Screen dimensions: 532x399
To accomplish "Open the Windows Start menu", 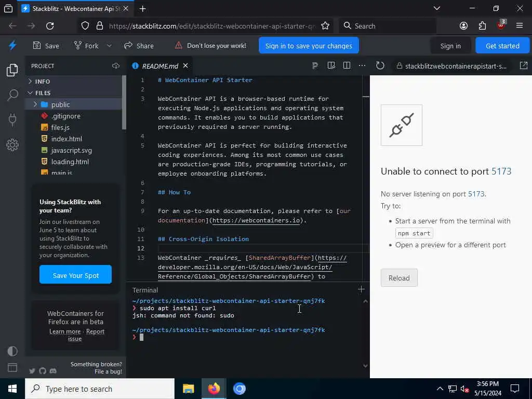I will point(12,389).
